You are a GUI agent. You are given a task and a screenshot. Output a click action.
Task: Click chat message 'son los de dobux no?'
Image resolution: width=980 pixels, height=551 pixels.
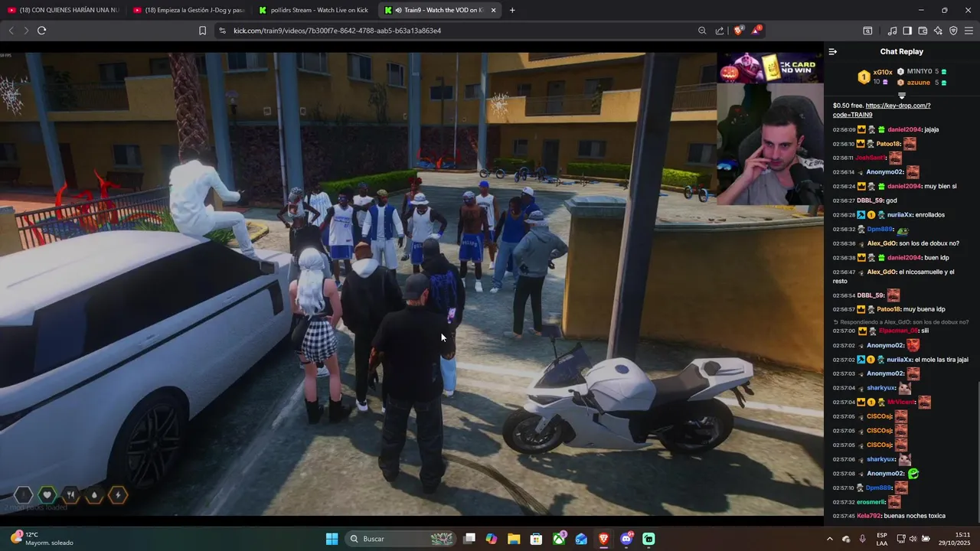[x=929, y=243]
